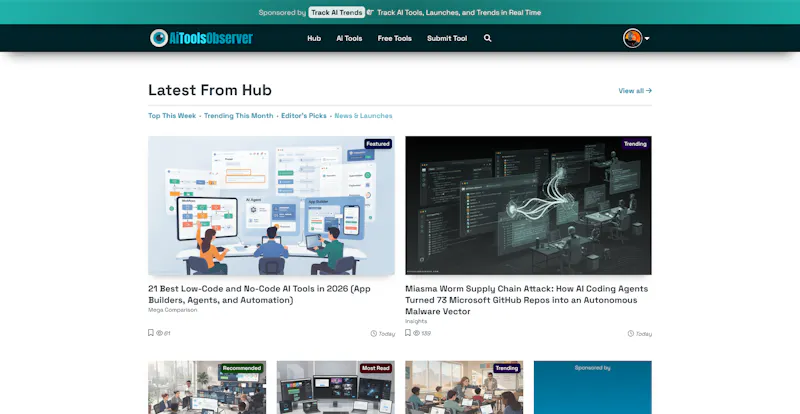Screen dimensions: 800x414
Task: Select the Top This Week tab
Action: [x=172, y=116]
